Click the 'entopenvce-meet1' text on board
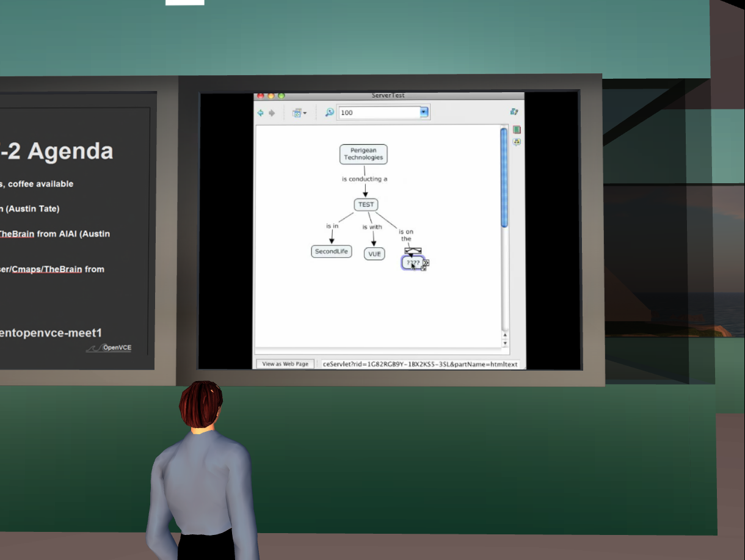This screenshot has width=745, height=560. (x=51, y=333)
